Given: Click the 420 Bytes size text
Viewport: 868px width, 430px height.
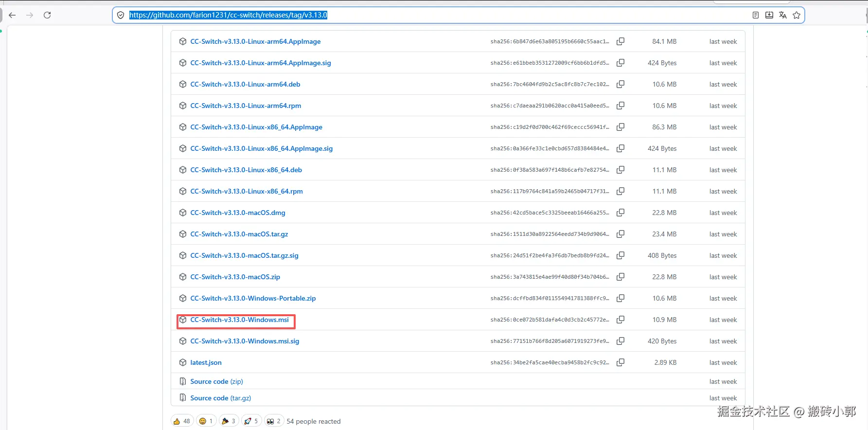Looking at the screenshot, I should coord(662,341).
